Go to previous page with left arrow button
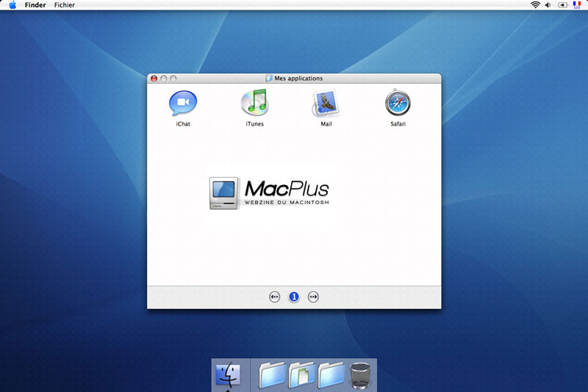This screenshot has height=392, width=588. 274,297
